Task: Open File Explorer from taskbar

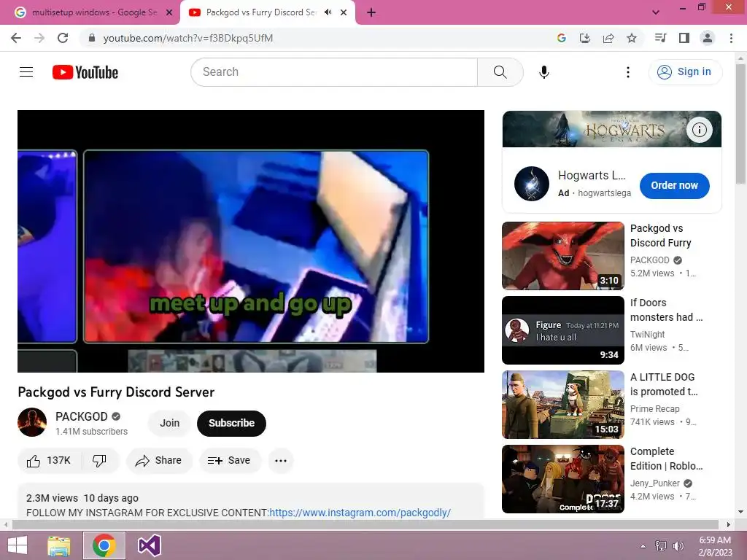Action: 58,545
